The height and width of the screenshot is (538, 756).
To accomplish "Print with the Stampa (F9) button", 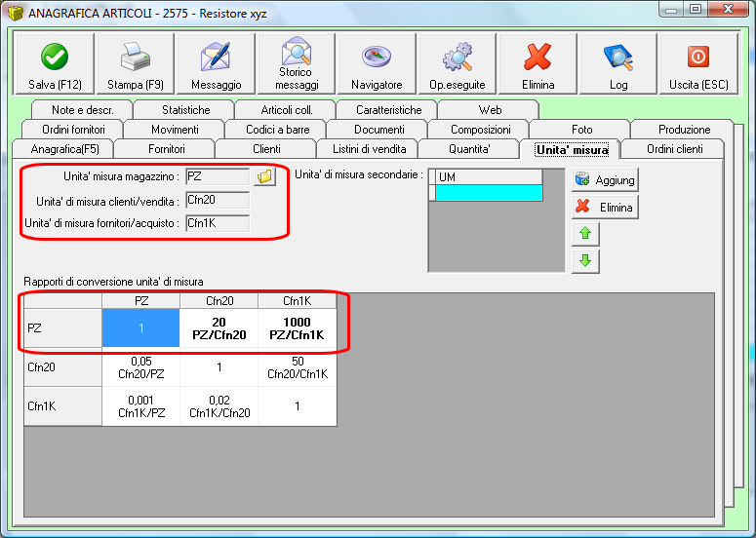I will 135,63.
